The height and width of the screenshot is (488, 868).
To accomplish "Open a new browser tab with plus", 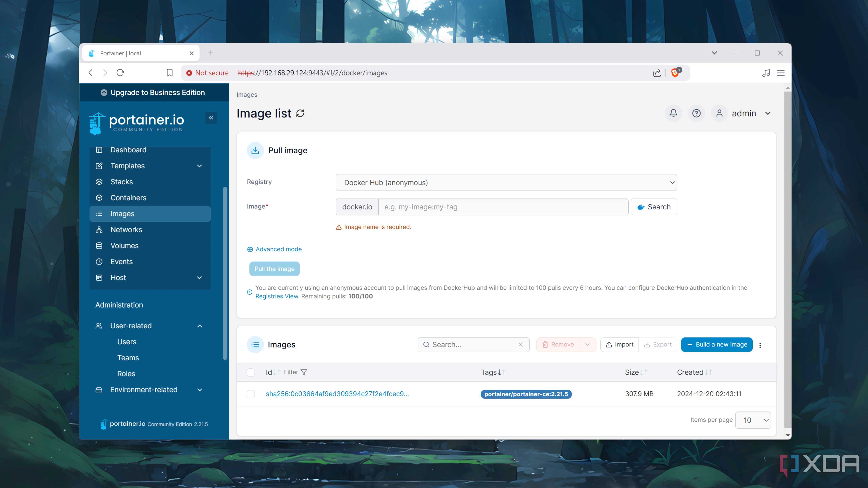I will 210,53.
